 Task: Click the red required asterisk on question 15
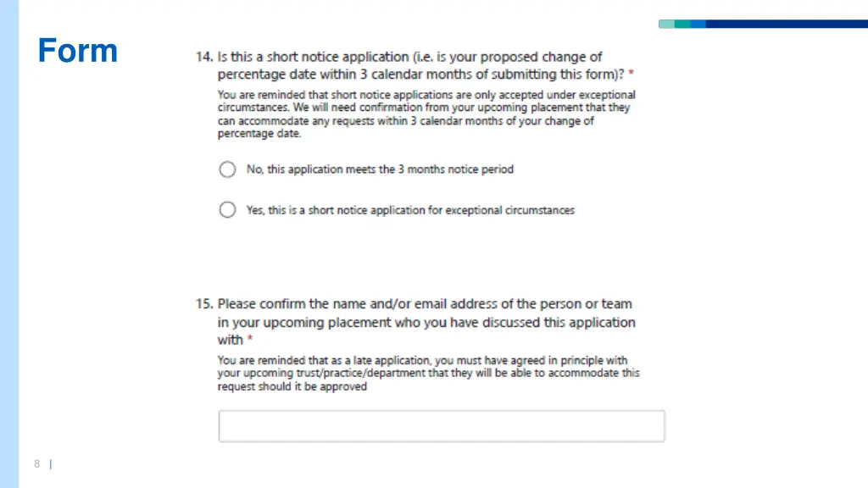pos(250,339)
